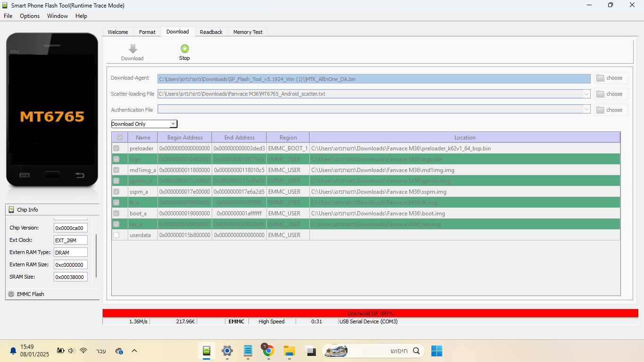This screenshot has width=644, height=362.
Task: Open File Explorer from the taskbar
Action: (289, 351)
